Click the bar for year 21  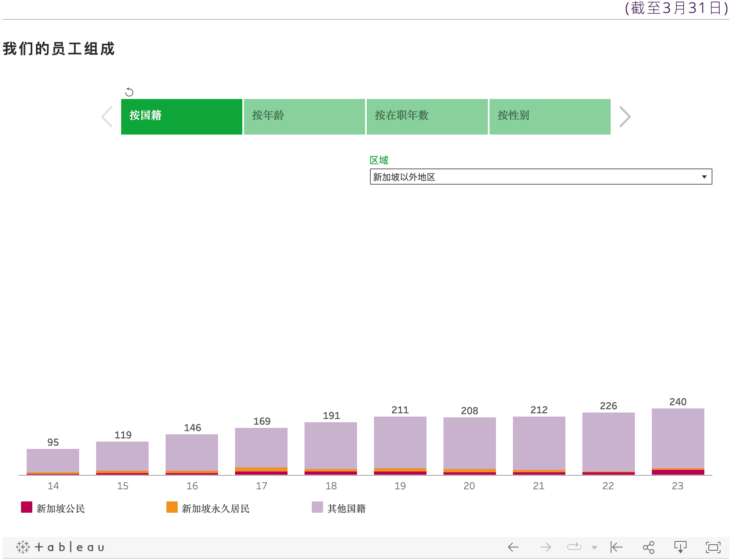coord(539,446)
